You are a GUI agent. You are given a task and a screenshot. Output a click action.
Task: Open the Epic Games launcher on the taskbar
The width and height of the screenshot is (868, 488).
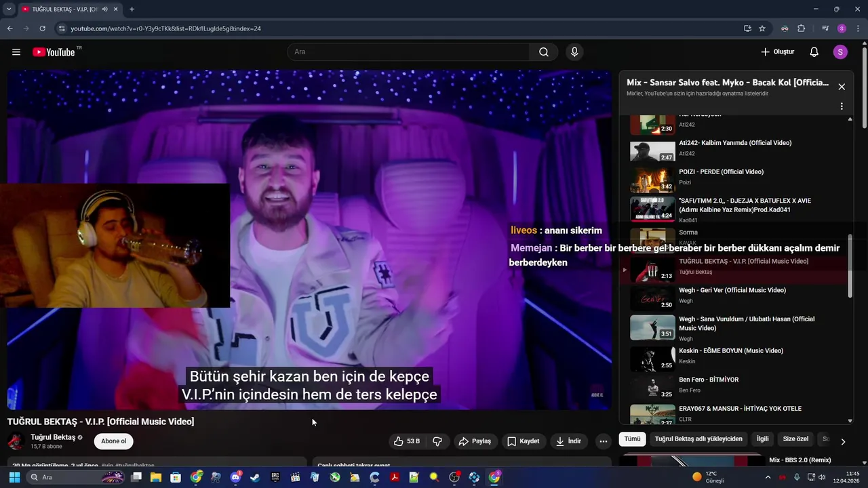275,477
